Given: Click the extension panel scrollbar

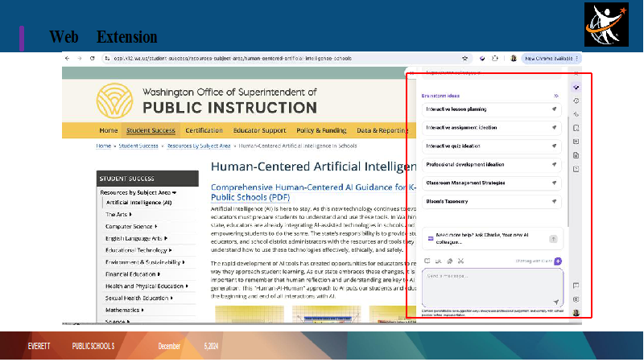Looking at the screenshot, I should point(568,171).
